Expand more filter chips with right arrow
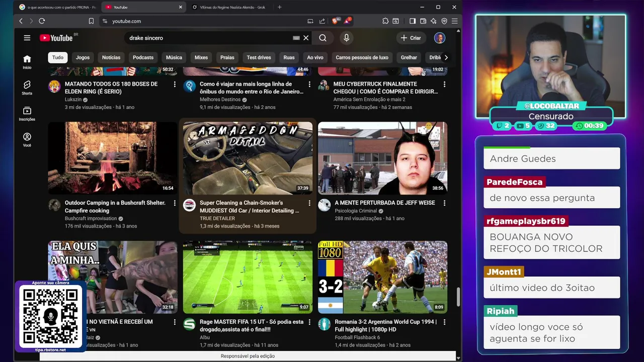This screenshot has width=644, height=362. pyautogui.click(x=446, y=57)
